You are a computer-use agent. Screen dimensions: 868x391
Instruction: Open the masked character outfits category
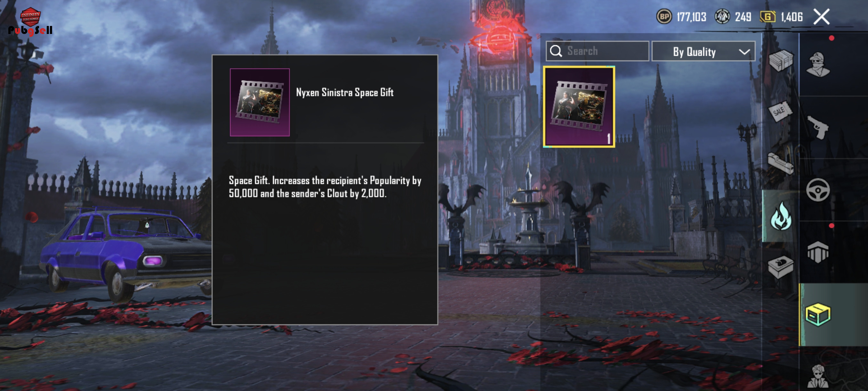point(818,64)
